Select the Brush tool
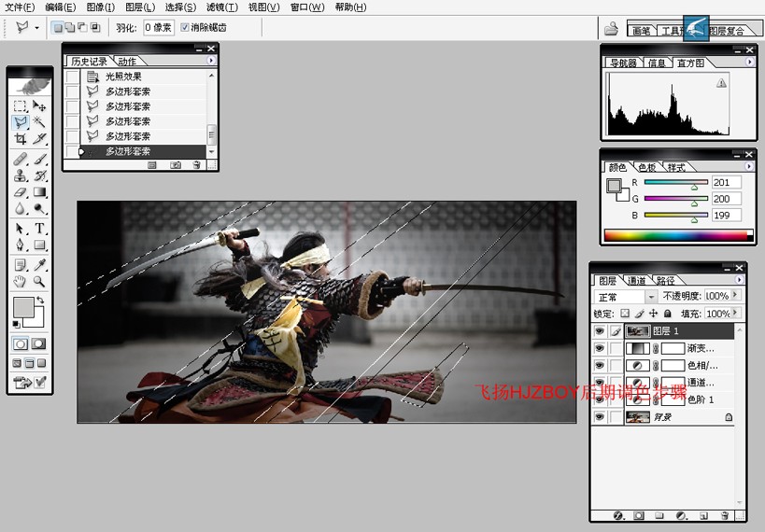This screenshot has height=532, width=765. 39,159
